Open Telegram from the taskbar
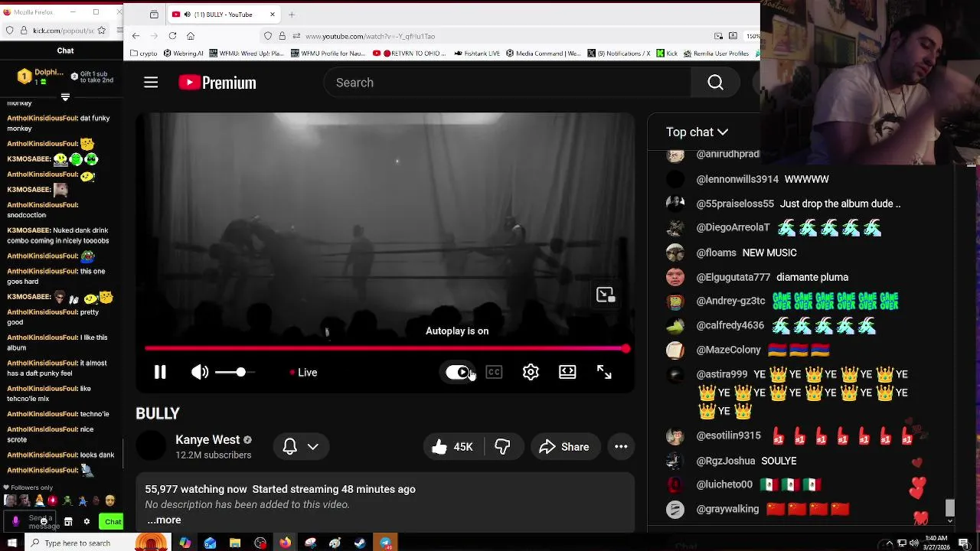Viewport: 980px width, 551px height. 385,543
